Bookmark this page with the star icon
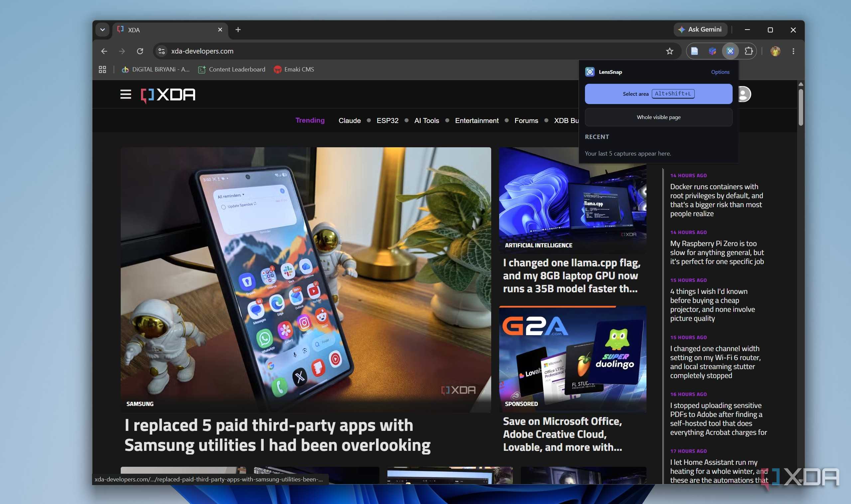Screen dimensions: 851x504 669,51
